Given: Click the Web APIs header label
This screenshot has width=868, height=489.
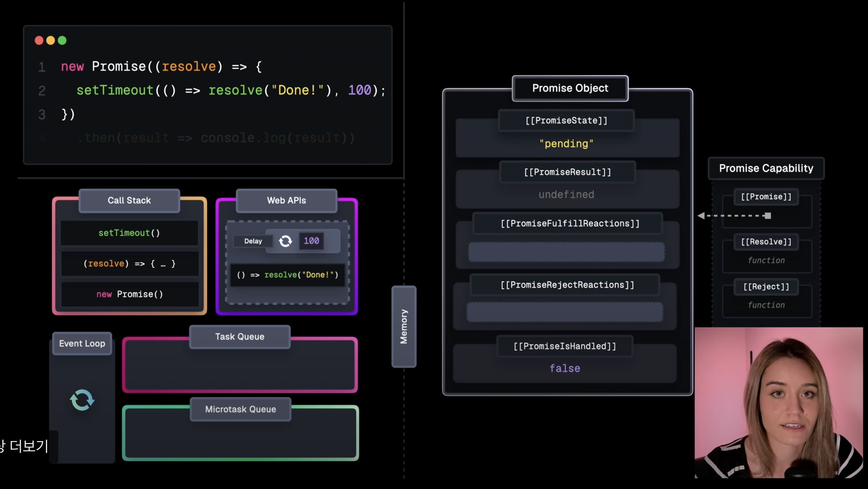Looking at the screenshot, I should (286, 200).
